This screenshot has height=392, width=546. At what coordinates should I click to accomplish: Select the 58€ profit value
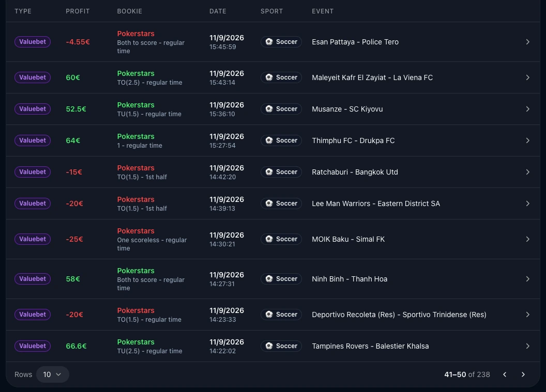(73, 279)
